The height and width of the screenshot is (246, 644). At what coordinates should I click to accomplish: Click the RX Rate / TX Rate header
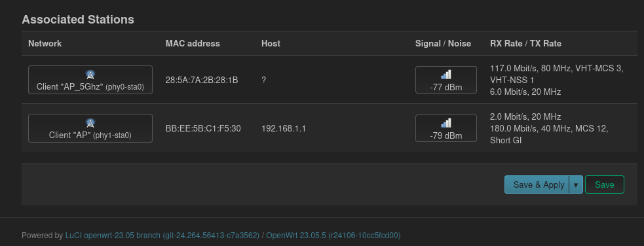click(x=525, y=43)
